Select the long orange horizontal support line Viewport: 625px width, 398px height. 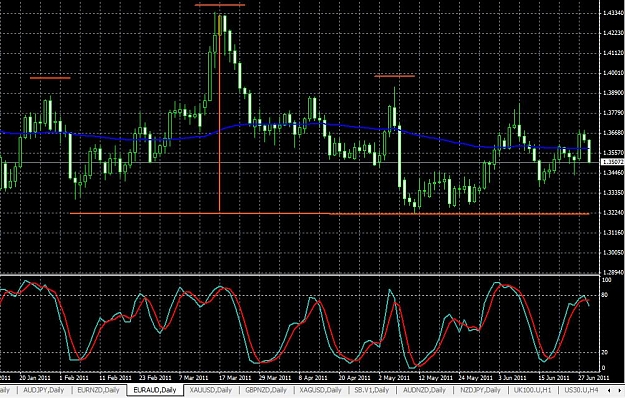[x=329, y=214]
